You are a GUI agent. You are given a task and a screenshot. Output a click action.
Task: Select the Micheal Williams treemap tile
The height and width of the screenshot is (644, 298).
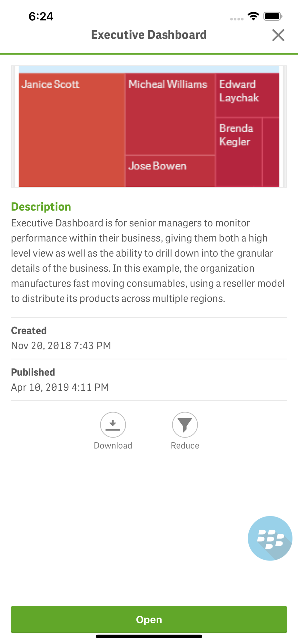click(170, 114)
